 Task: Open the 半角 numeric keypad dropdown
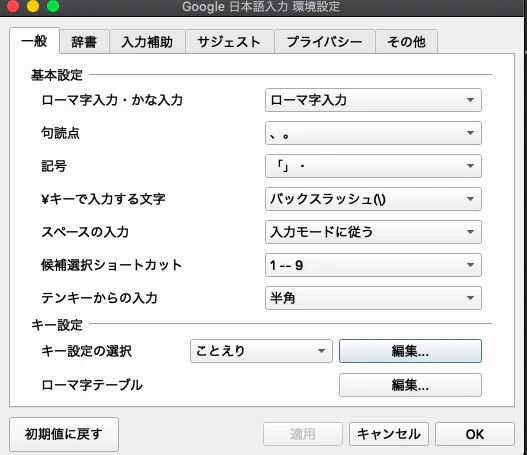373,298
